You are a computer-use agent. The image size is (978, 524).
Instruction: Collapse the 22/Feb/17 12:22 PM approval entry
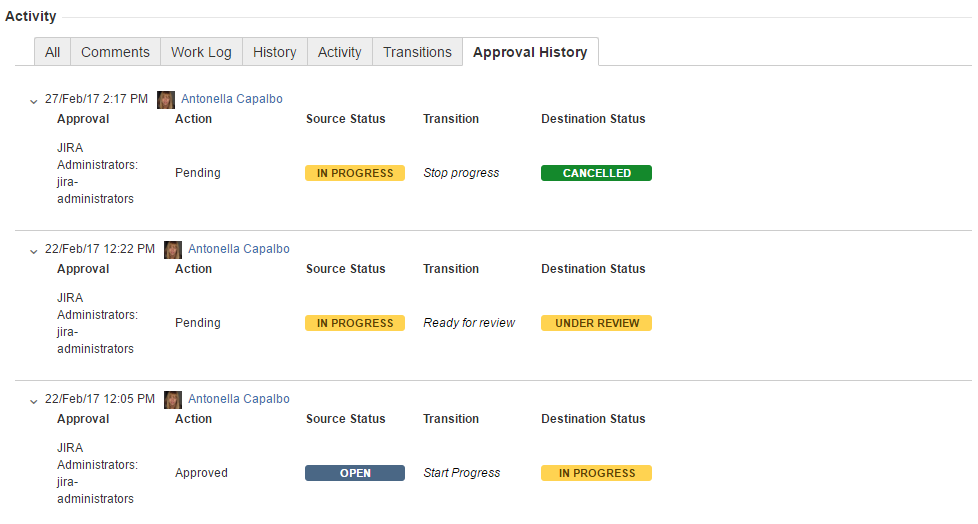tap(34, 250)
